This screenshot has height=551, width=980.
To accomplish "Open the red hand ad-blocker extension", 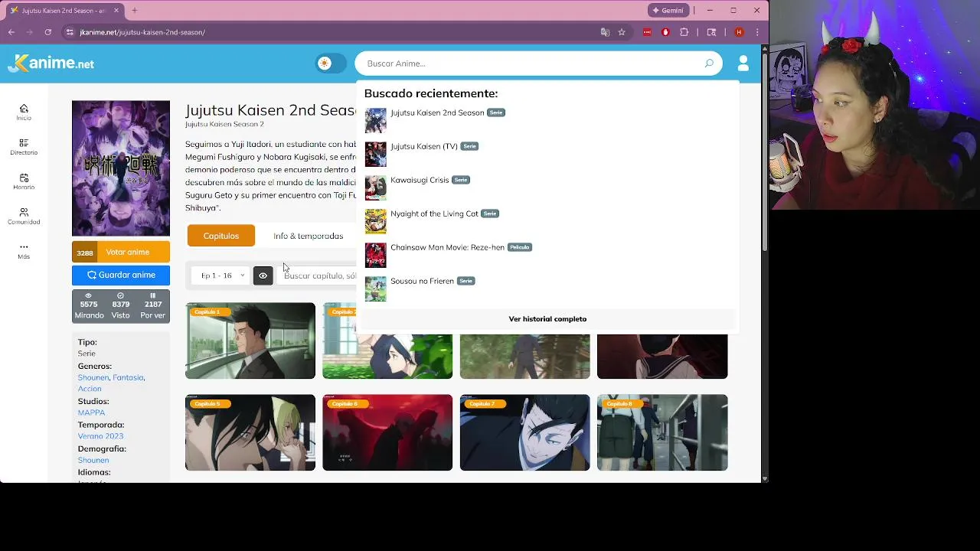I will (665, 32).
